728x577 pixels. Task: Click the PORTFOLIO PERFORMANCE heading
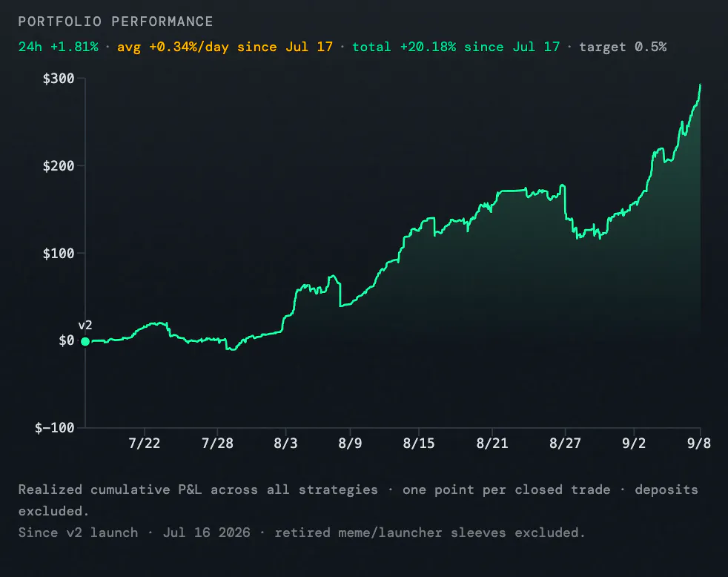(x=116, y=22)
